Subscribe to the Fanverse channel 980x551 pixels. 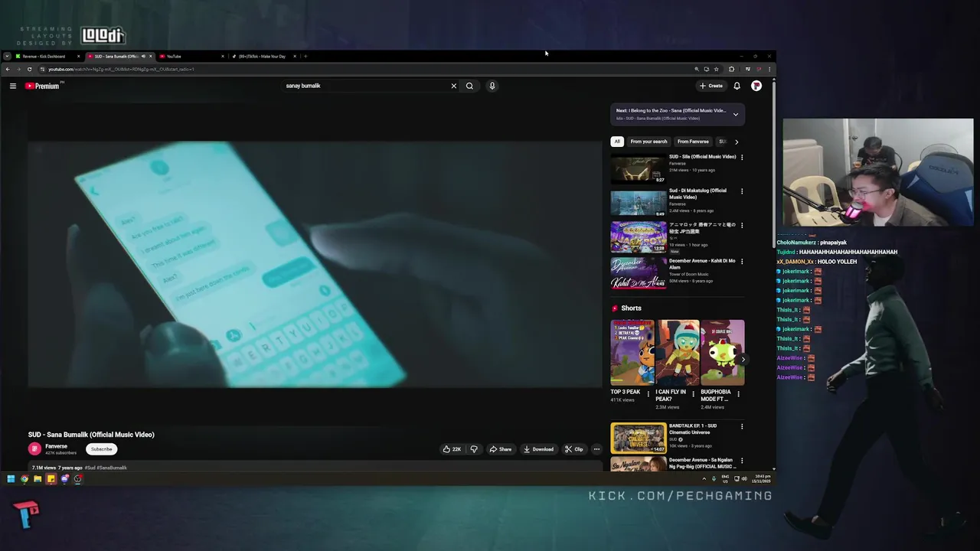(101, 449)
